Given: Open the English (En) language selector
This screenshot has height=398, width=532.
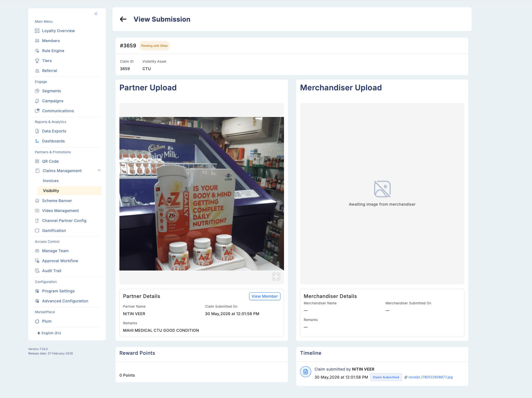Looking at the screenshot, I should coord(49,333).
